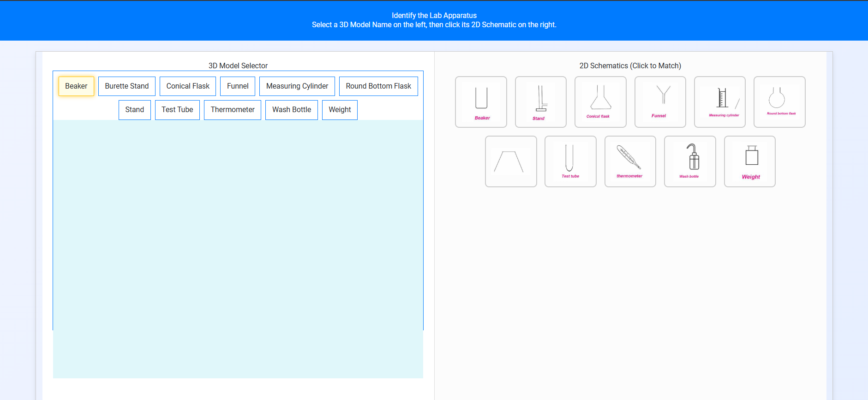
Task: Choose the Burette Stand model button
Action: [x=127, y=86]
